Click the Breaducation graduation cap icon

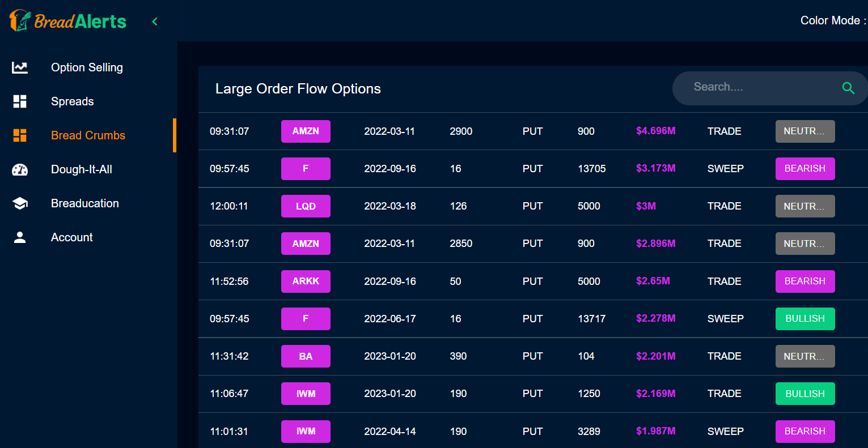[20, 203]
